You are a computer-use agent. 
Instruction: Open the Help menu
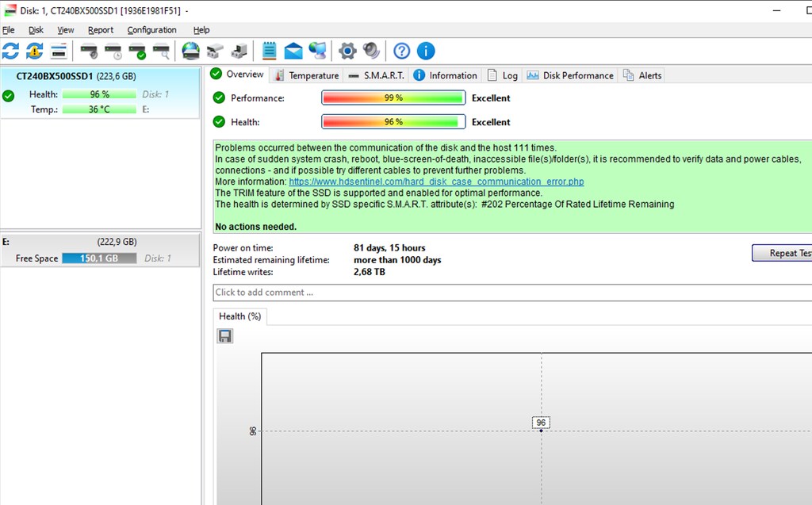click(201, 30)
